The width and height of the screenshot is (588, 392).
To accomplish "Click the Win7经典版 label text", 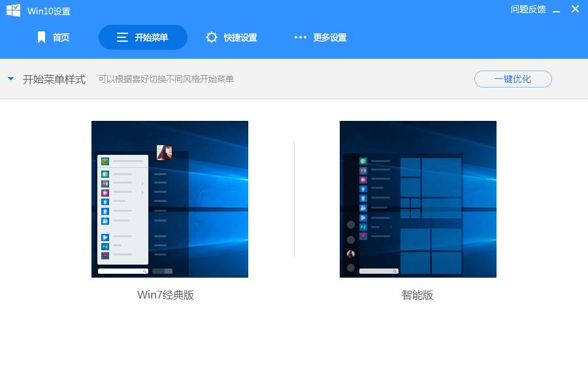I will [x=165, y=295].
